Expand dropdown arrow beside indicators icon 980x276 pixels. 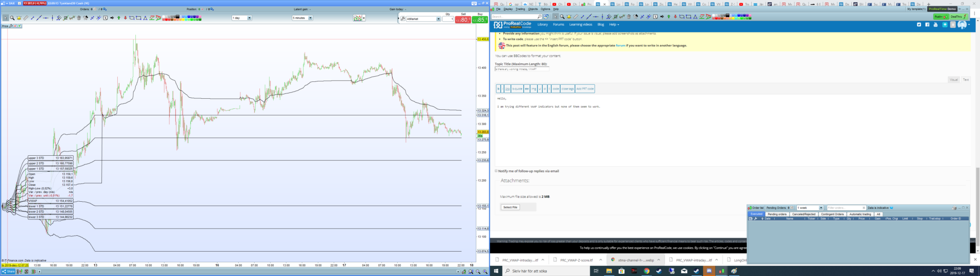tap(364, 18)
